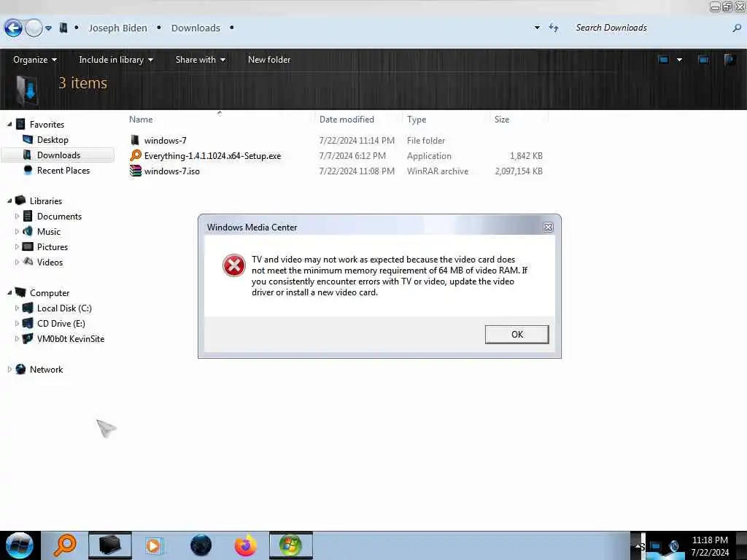Open Include in library menu
Viewport: 747px width, 560px height.
(116, 60)
